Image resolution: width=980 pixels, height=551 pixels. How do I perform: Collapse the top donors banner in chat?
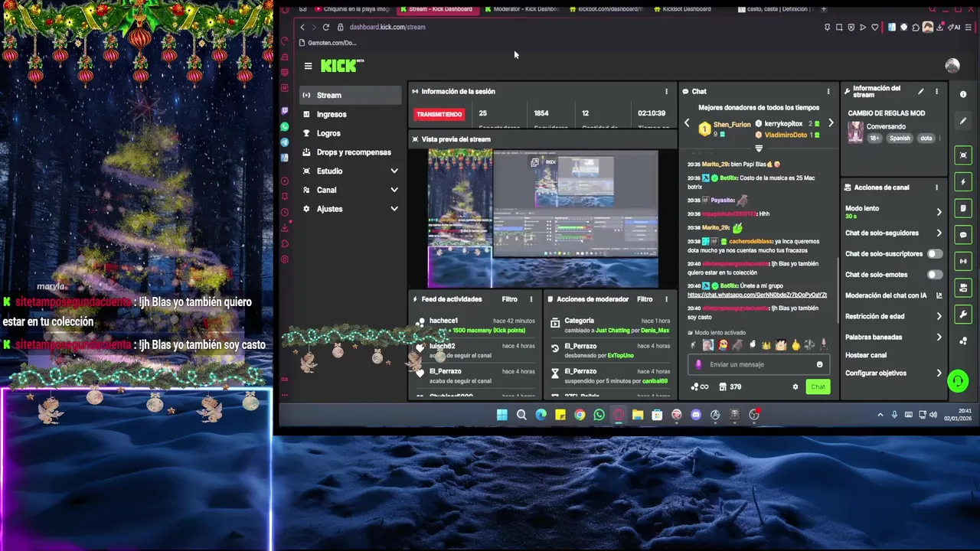[x=759, y=148]
